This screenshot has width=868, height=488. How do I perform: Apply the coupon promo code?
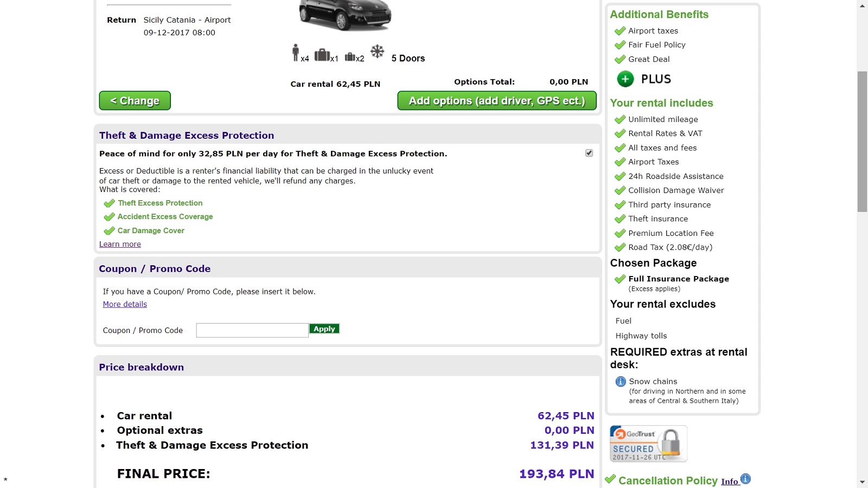pos(324,329)
